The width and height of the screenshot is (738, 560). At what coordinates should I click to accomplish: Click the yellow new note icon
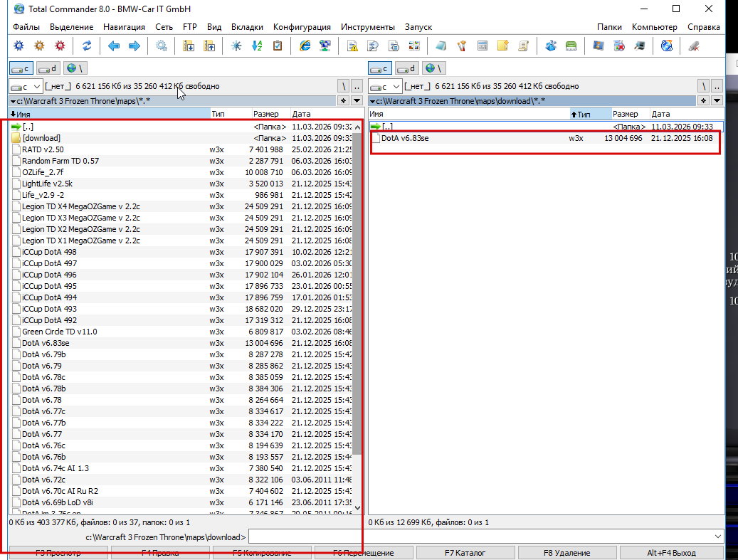(502, 46)
